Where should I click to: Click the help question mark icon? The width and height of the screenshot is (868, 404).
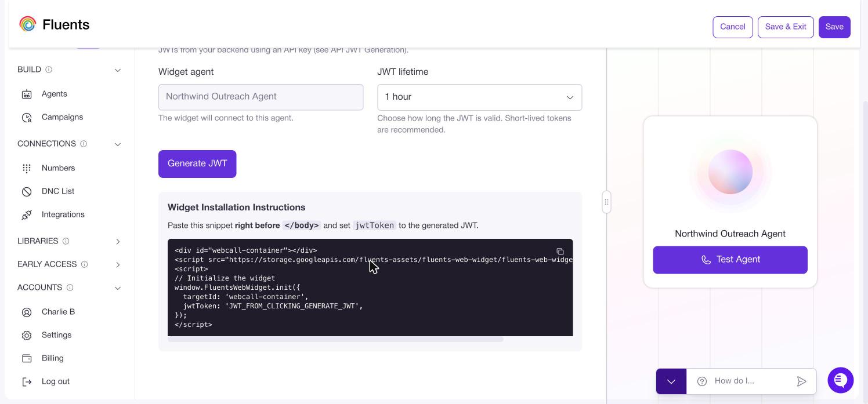pos(702,381)
